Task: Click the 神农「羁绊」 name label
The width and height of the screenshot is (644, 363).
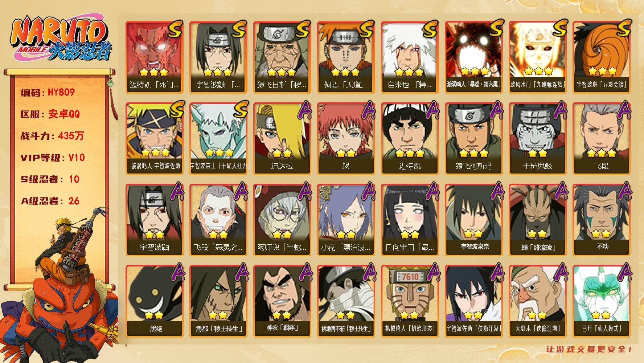Action: pyautogui.click(x=282, y=328)
